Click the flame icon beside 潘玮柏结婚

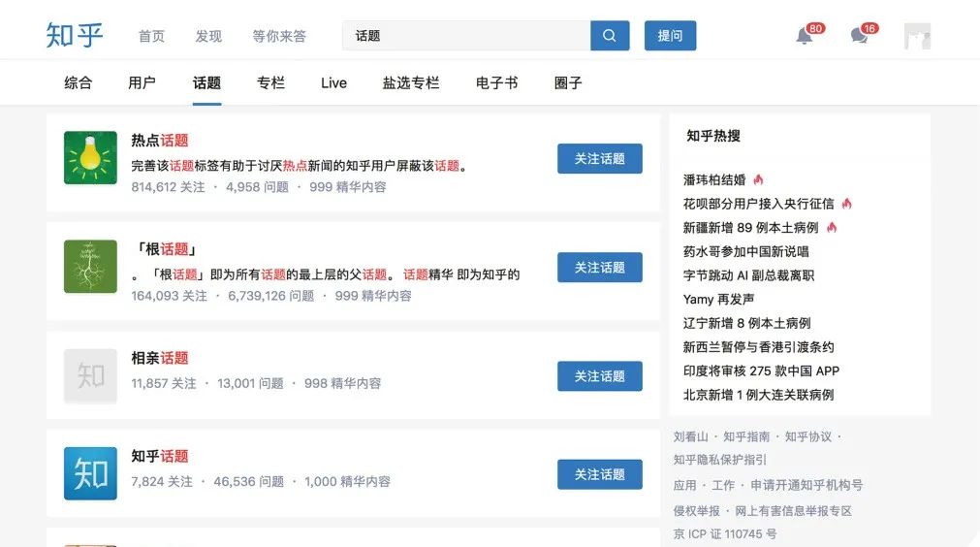[758, 179]
